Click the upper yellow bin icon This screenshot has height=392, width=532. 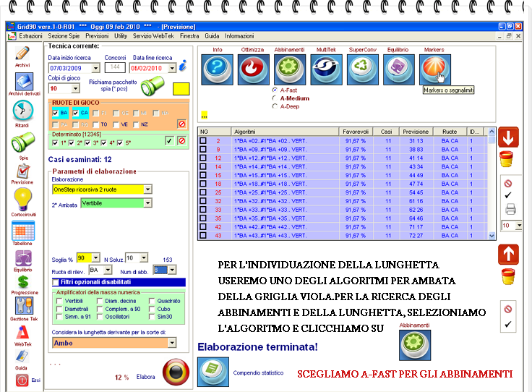[x=506, y=159]
